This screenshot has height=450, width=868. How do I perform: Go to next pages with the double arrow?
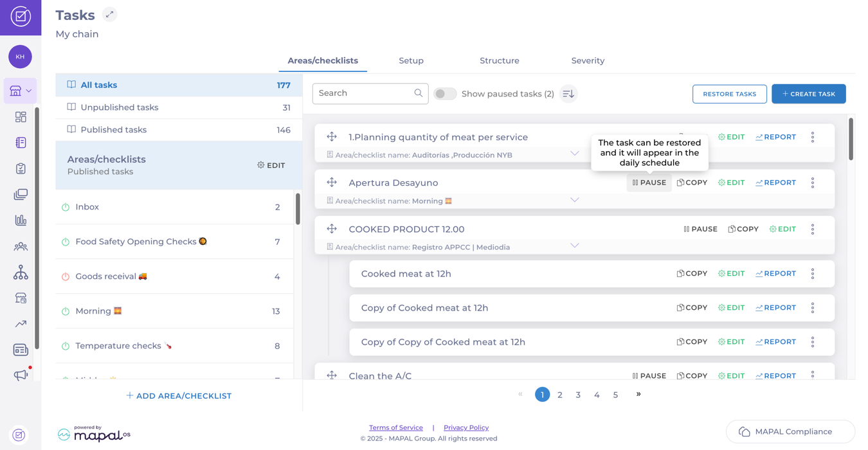pyautogui.click(x=638, y=394)
